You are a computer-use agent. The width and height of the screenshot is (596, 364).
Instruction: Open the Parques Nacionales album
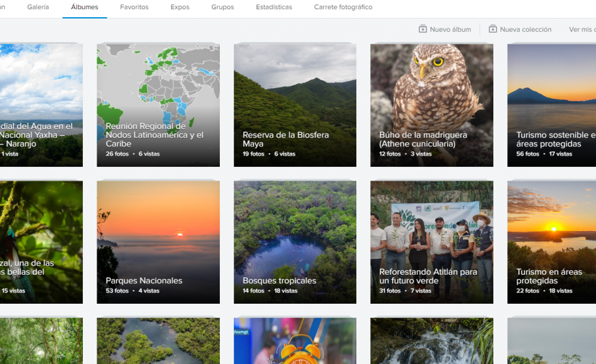158,242
